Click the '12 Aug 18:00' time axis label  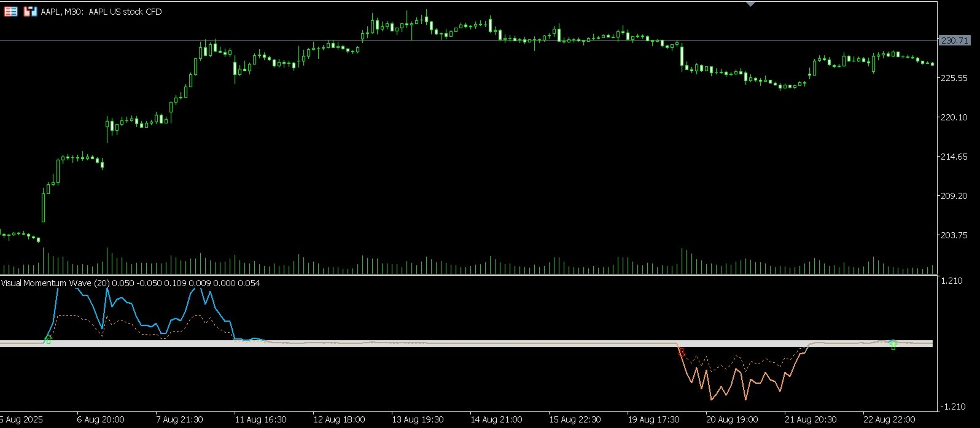(x=339, y=420)
